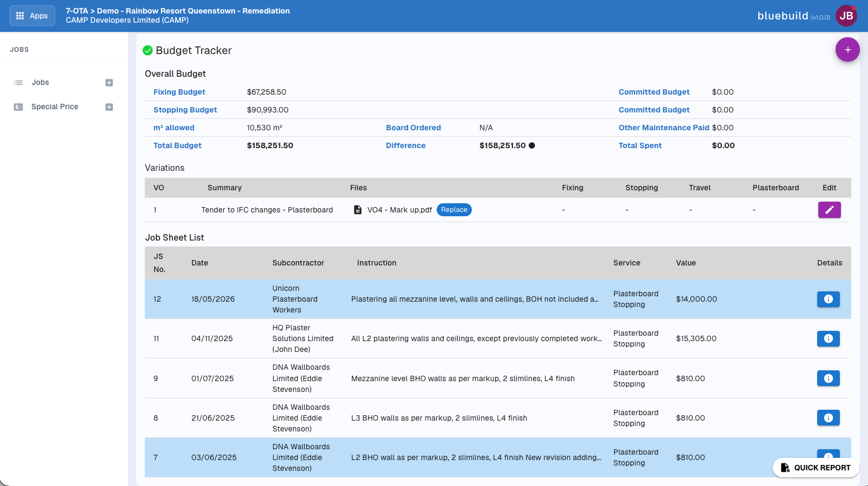Click the Board Ordered label
This screenshot has width=868, height=486.
click(x=413, y=128)
